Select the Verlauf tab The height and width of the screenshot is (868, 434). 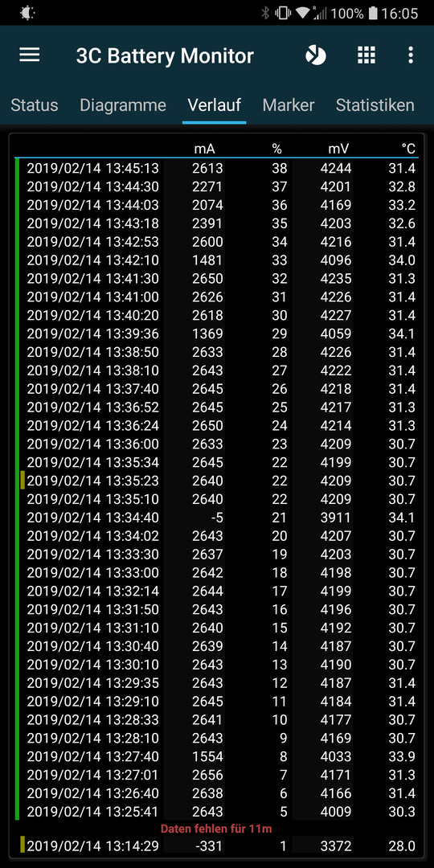(215, 105)
